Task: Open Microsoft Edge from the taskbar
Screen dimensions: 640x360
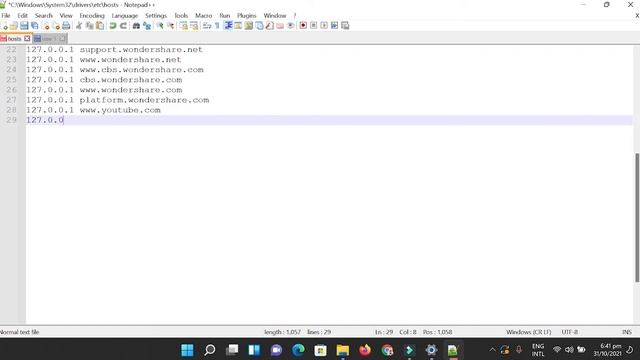Action: tap(298, 350)
